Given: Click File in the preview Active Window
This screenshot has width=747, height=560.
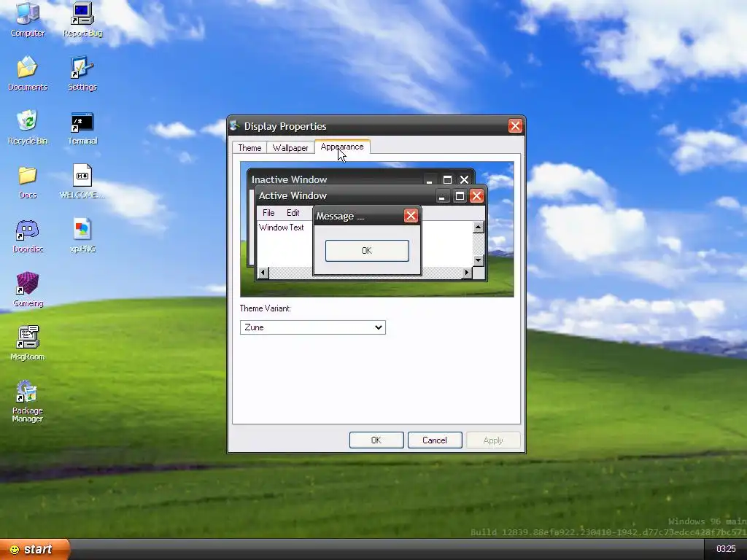Looking at the screenshot, I should (x=268, y=213).
